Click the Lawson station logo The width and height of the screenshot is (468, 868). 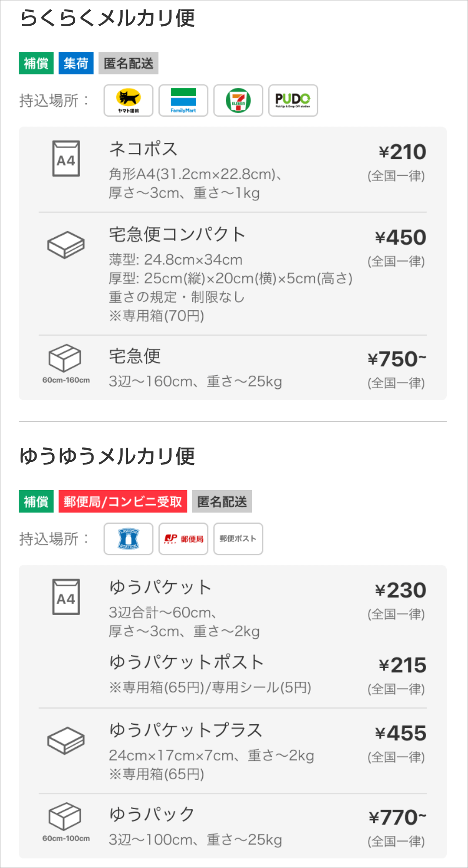128,539
